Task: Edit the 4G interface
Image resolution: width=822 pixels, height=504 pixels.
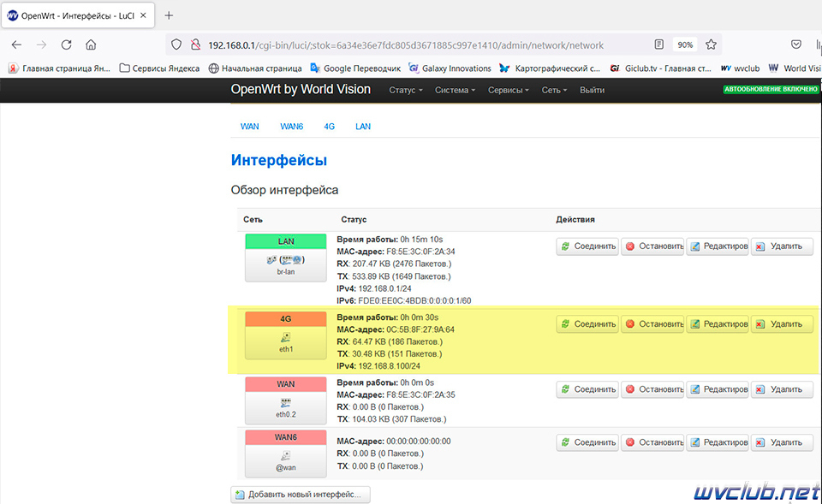Action: tap(718, 324)
